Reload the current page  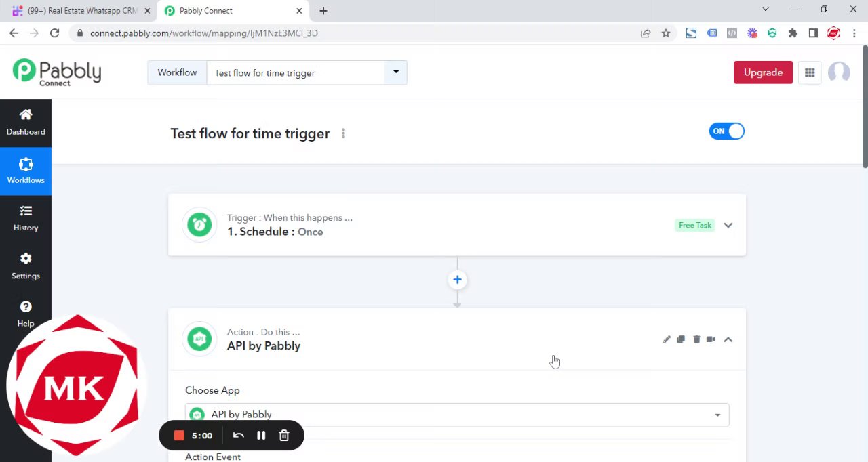pos(54,33)
